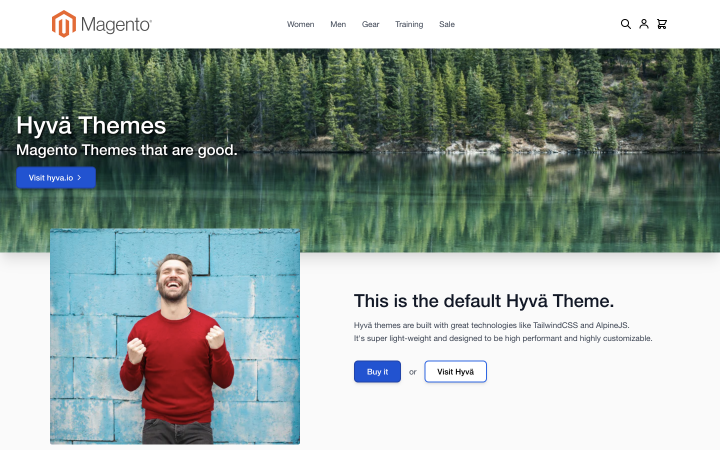Click the outlined Visit Hyvä button
Viewport: 720px width, 450px height.
coord(456,371)
